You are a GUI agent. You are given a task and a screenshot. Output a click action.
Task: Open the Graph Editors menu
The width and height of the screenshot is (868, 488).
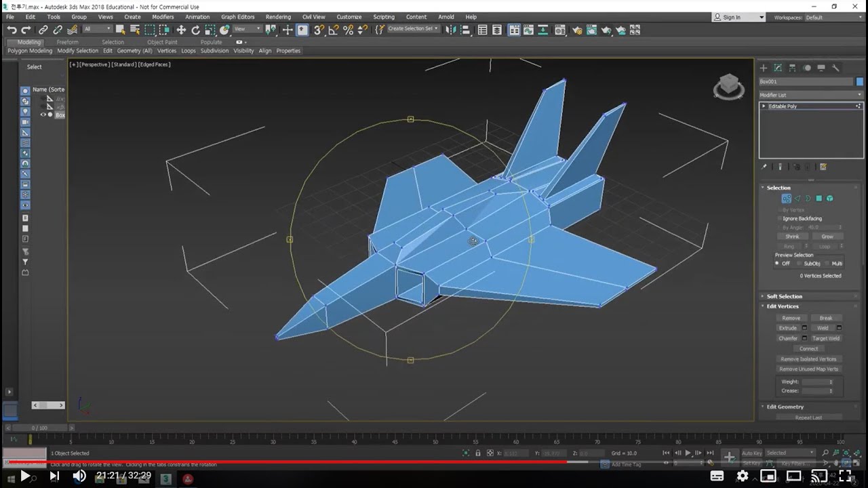click(238, 17)
